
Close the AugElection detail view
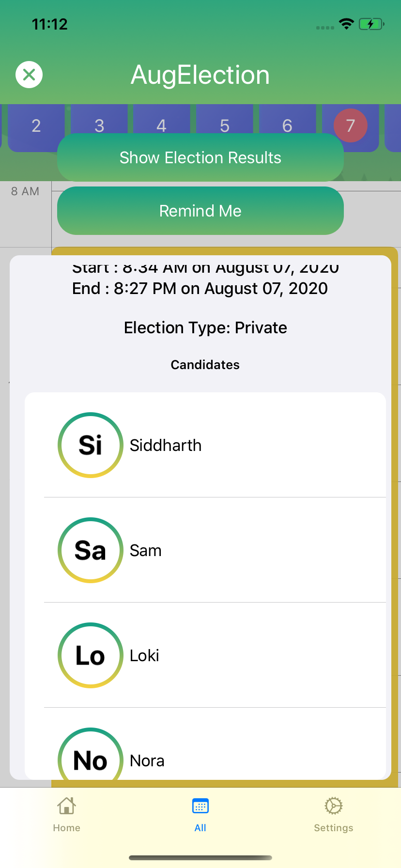click(29, 75)
